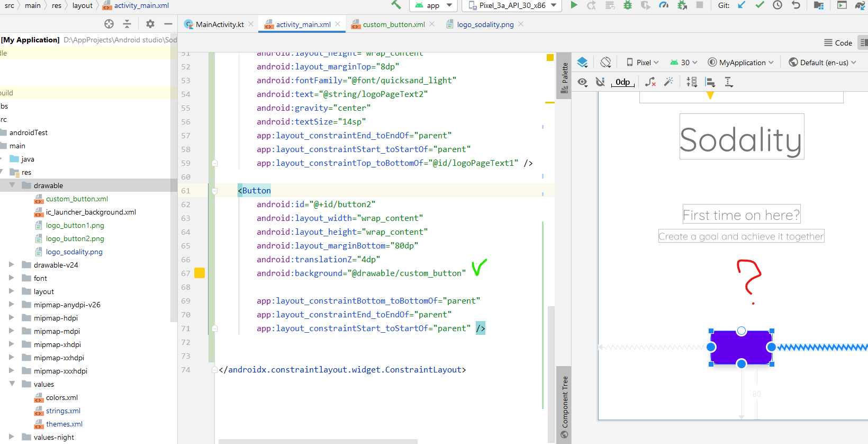Click yellow color preview on line 67 gutter
This screenshot has height=444, width=868.
(x=200, y=273)
